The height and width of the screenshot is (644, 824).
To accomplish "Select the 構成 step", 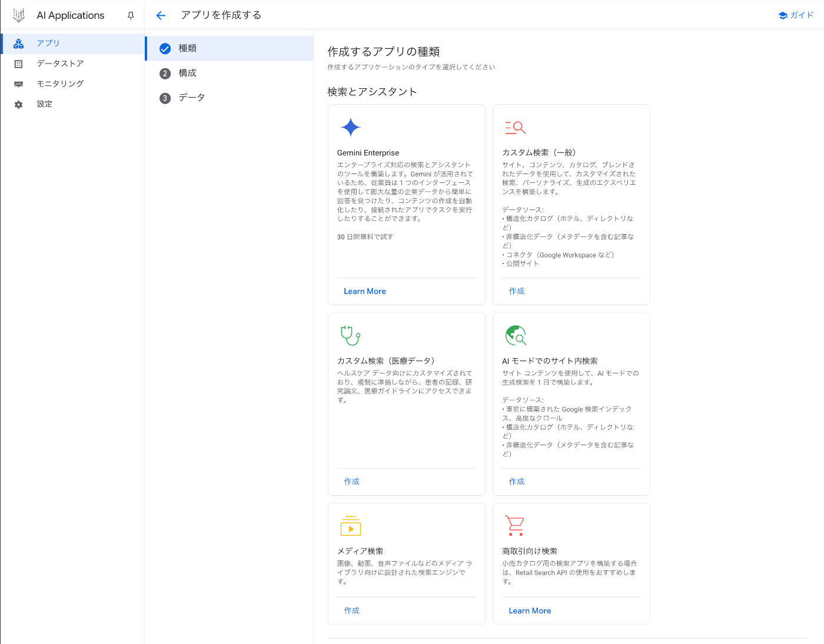I will coord(230,74).
